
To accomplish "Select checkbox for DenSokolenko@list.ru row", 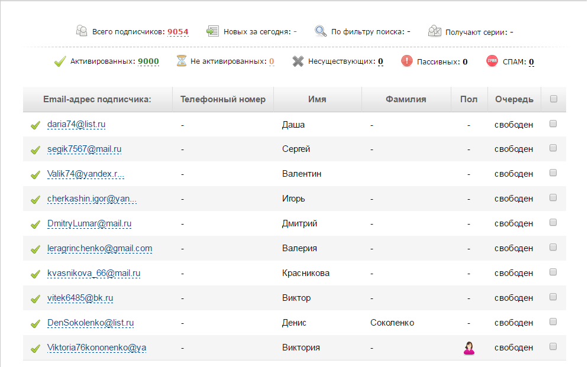I will 553,322.
